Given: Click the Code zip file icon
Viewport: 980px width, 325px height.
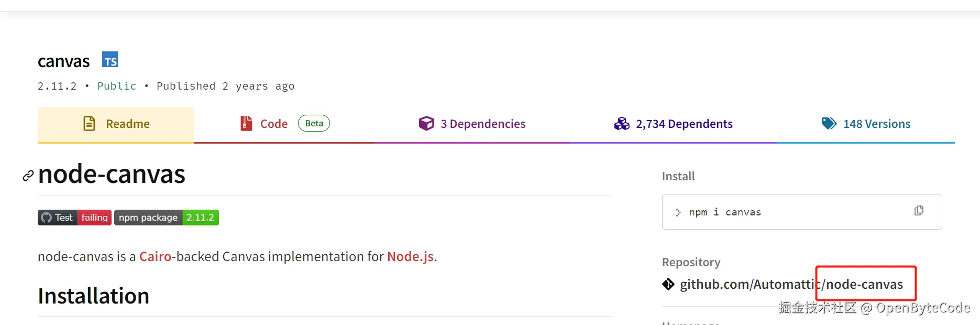Looking at the screenshot, I should coord(246,124).
